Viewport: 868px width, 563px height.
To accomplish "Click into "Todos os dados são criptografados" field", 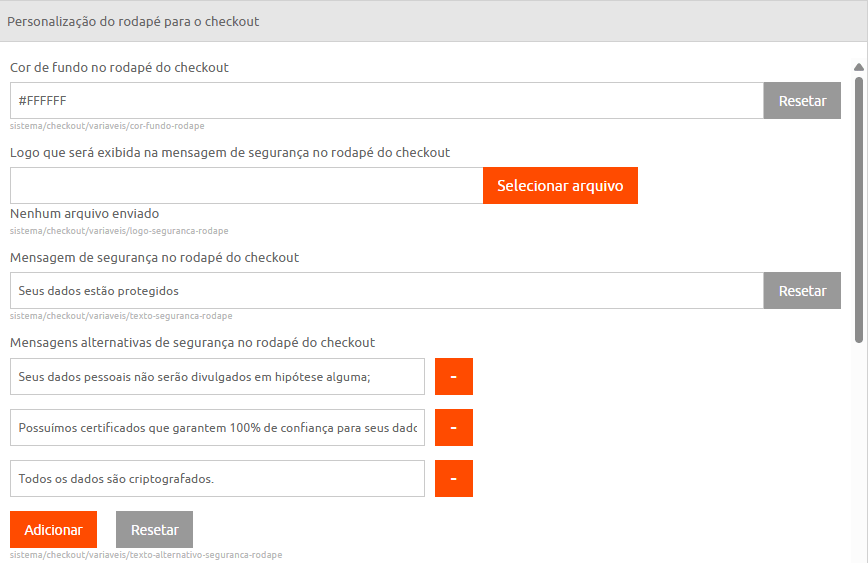I will (217, 479).
